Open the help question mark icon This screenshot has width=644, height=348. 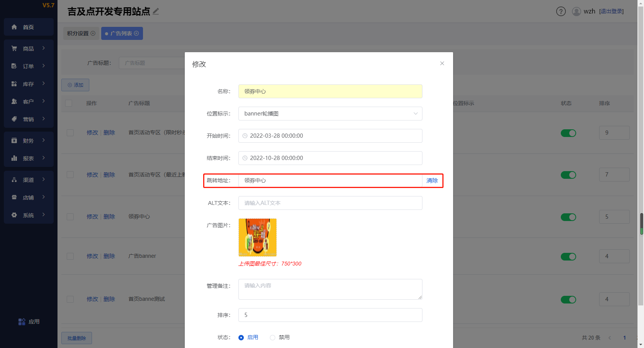pyautogui.click(x=561, y=12)
